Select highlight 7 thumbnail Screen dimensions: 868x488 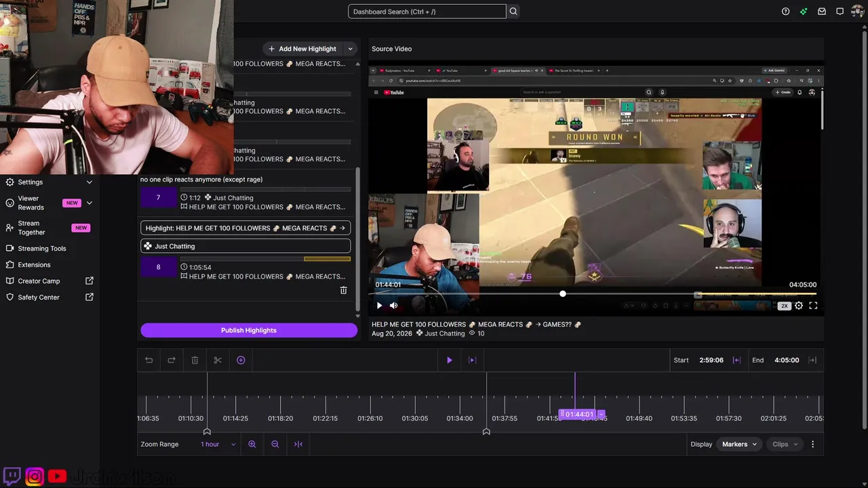(159, 198)
